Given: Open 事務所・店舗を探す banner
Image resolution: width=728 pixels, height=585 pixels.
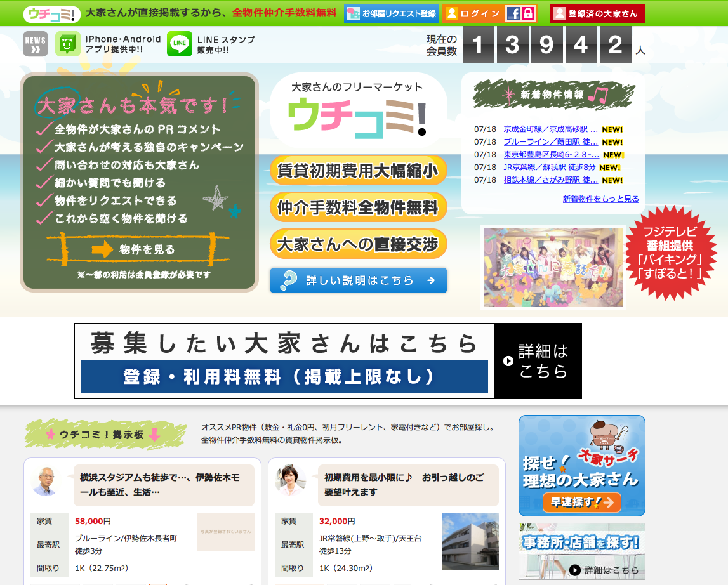Looking at the screenshot, I should tap(582, 551).
